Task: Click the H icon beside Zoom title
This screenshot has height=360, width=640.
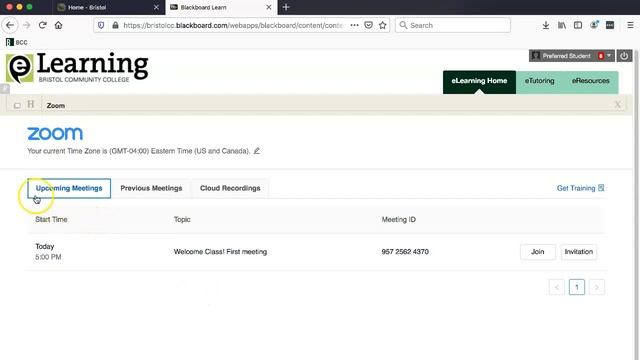Action: (31, 104)
